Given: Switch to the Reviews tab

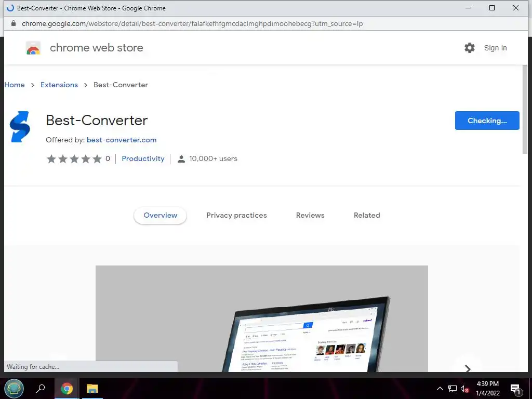Looking at the screenshot, I should click(310, 216).
